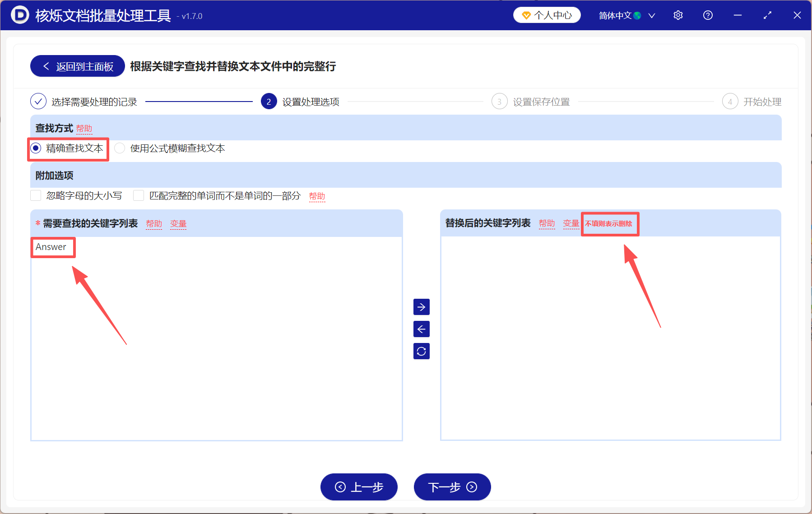The width and height of the screenshot is (812, 514).
Task: Click the settings gear icon
Action: click(x=678, y=15)
